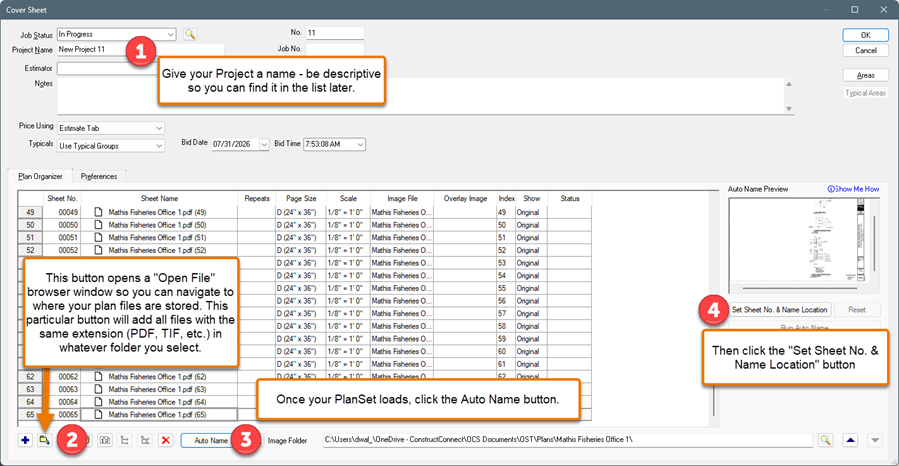Click inside the Notes text area

(x=420, y=96)
